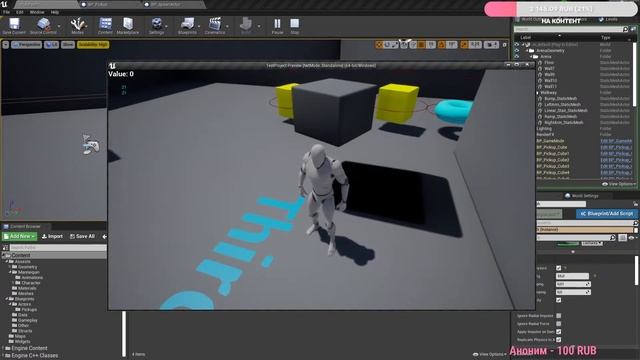Click the Save Current toolbar icon
This screenshot has width=640, height=360.
click(x=14, y=25)
